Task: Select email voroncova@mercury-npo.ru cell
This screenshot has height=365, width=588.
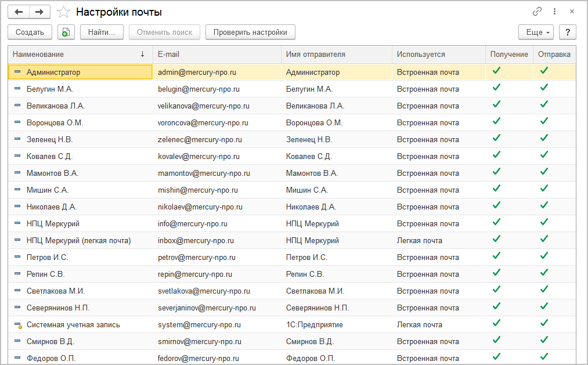Action: click(203, 123)
